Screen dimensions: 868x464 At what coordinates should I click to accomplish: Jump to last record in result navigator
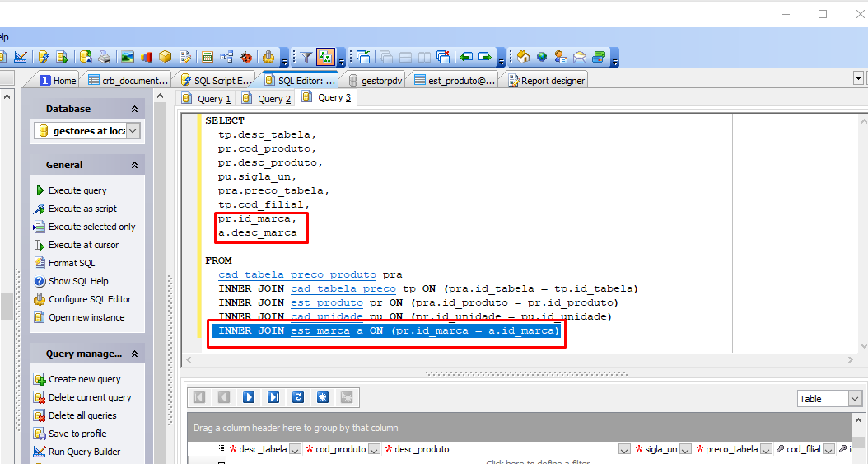pos(273,397)
